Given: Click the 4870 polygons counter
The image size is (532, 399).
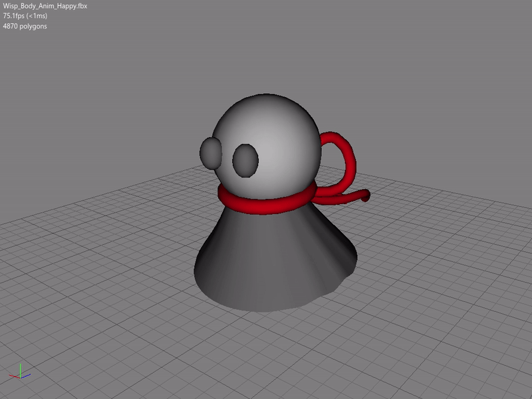Looking at the screenshot, I should (x=25, y=26).
